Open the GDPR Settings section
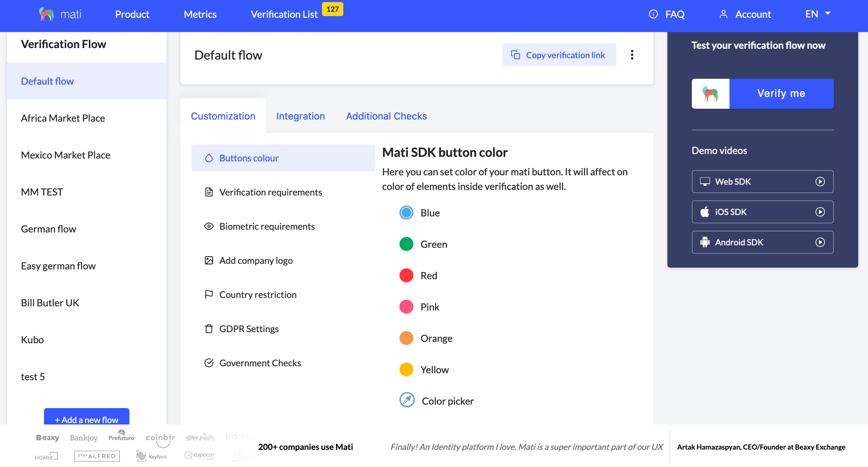868x467 pixels. click(x=249, y=329)
